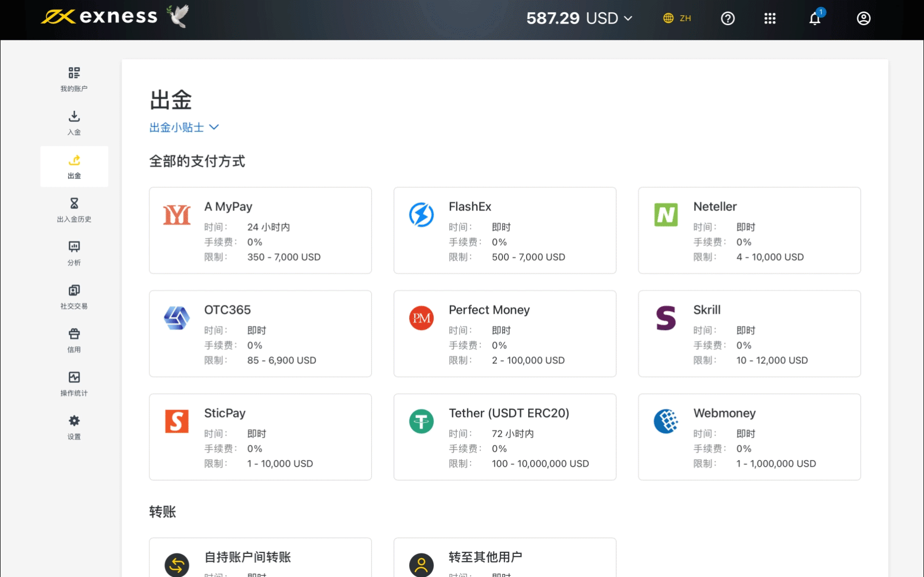Viewport: 924px width, 577px height.
Task: Select Neteller withdrawal method
Action: (749, 230)
